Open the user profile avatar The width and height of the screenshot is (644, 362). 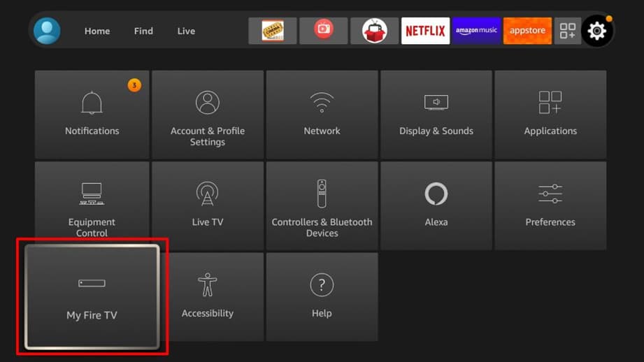tap(47, 31)
